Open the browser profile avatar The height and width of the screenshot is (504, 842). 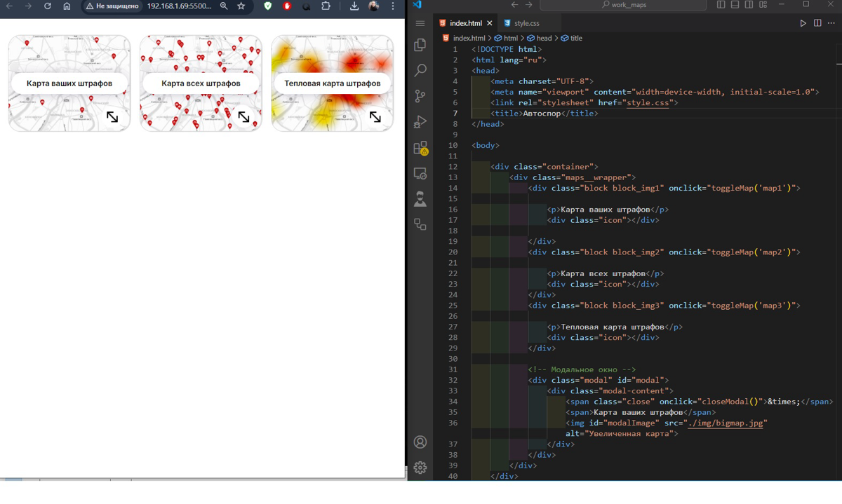coord(374,6)
